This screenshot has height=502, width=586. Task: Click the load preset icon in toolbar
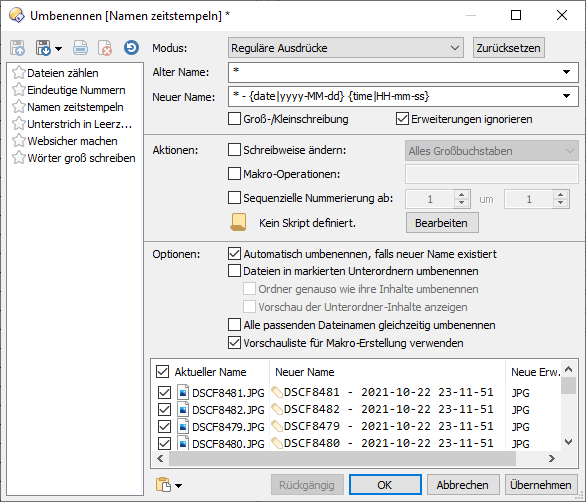pos(18,48)
